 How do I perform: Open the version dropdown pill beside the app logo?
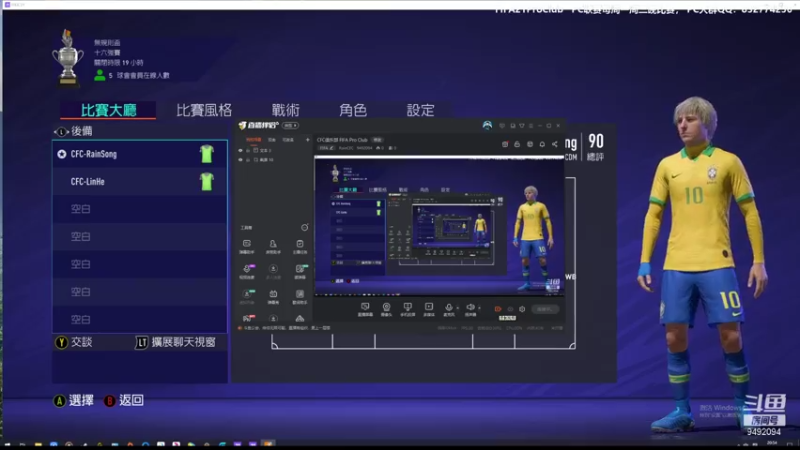[290, 126]
